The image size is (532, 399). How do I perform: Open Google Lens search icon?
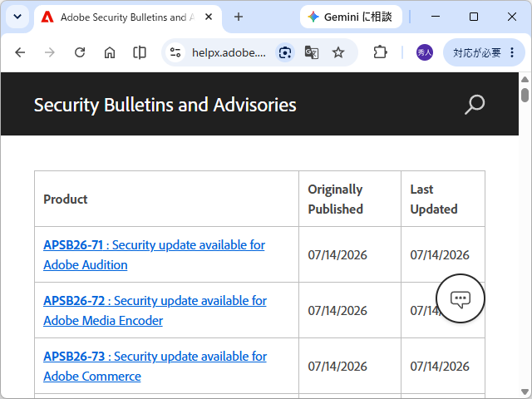pos(285,52)
